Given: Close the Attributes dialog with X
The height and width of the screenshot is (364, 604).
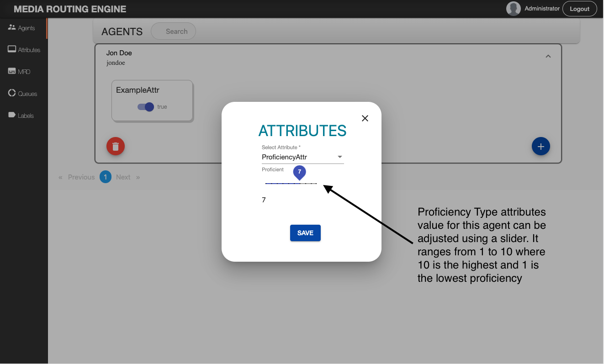Looking at the screenshot, I should pyautogui.click(x=365, y=118).
